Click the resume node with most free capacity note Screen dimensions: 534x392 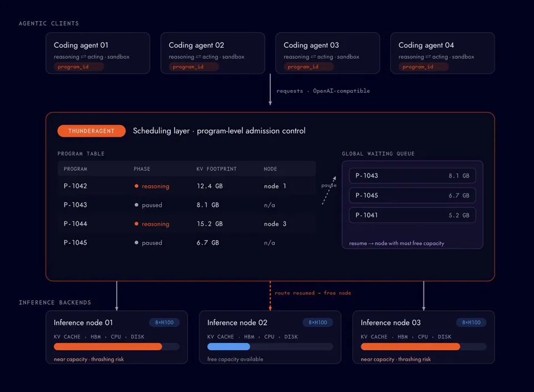pos(397,244)
